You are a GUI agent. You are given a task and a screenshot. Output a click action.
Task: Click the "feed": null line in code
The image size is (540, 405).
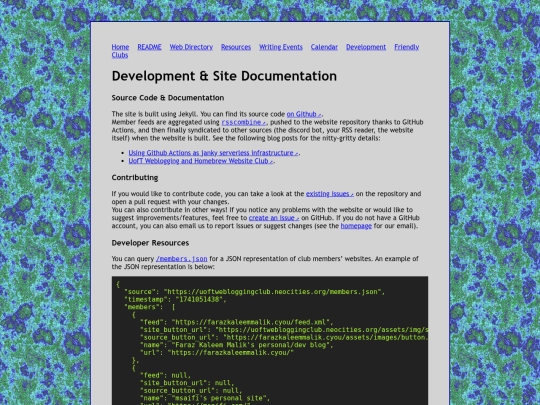[165, 375]
